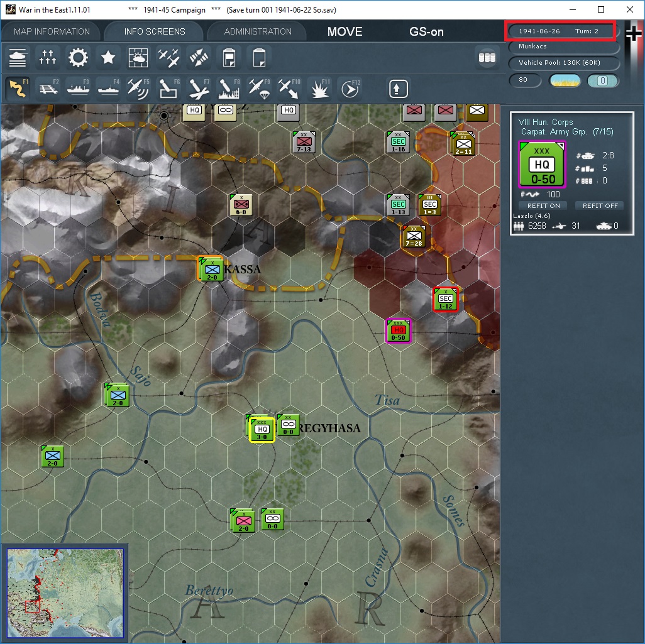Open leader Laszlo (4.6) link
Viewport: 645px width, 644px height.
(x=531, y=216)
